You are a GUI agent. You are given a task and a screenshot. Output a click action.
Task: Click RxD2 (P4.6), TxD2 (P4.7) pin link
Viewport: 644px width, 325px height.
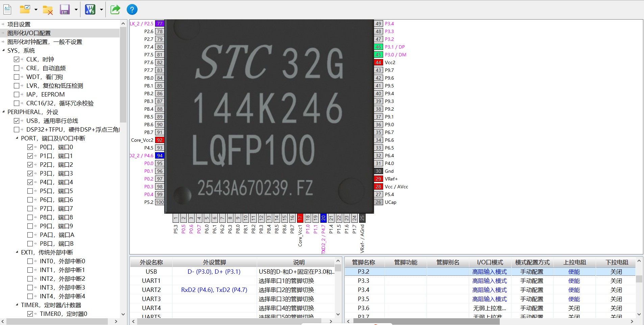pos(214,290)
